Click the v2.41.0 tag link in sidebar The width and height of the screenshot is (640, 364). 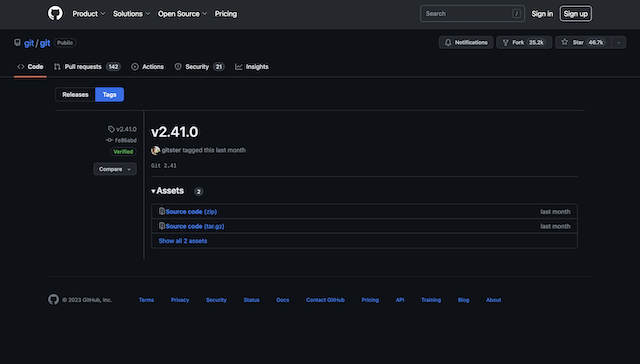[122, 129]
